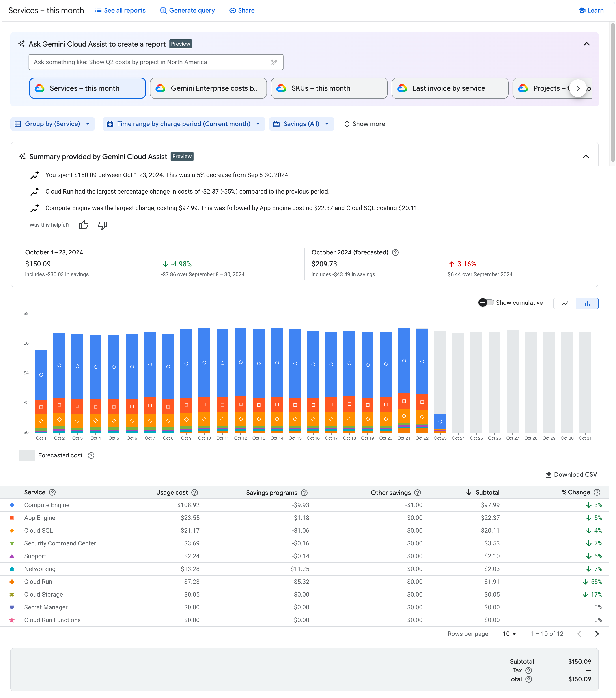Switch to bar chart view
This screenshot has width=616, height=698.
tap(587, 304)
